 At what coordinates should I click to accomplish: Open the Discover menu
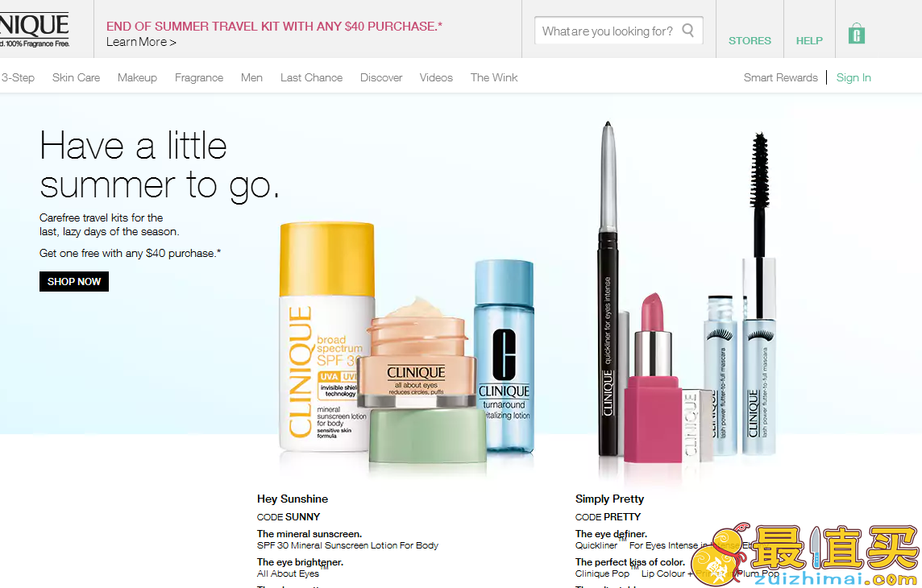pos(381,77)
